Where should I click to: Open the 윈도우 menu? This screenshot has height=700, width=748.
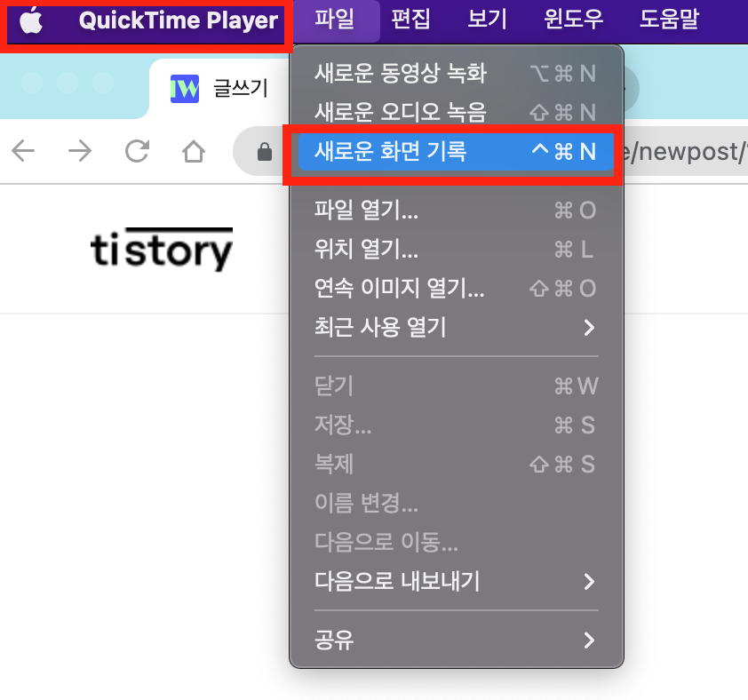pos(573,20)
